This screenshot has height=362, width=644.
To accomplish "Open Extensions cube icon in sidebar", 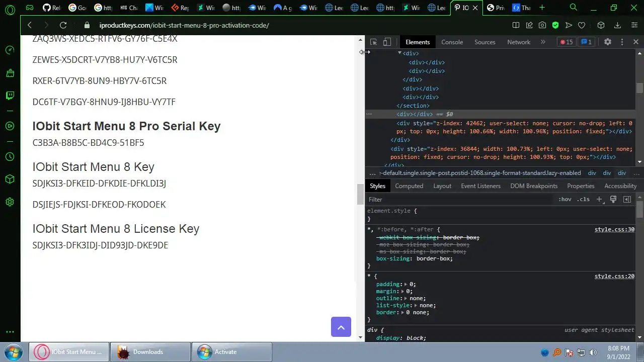I will pyautogui.click(x=10, y=179).
